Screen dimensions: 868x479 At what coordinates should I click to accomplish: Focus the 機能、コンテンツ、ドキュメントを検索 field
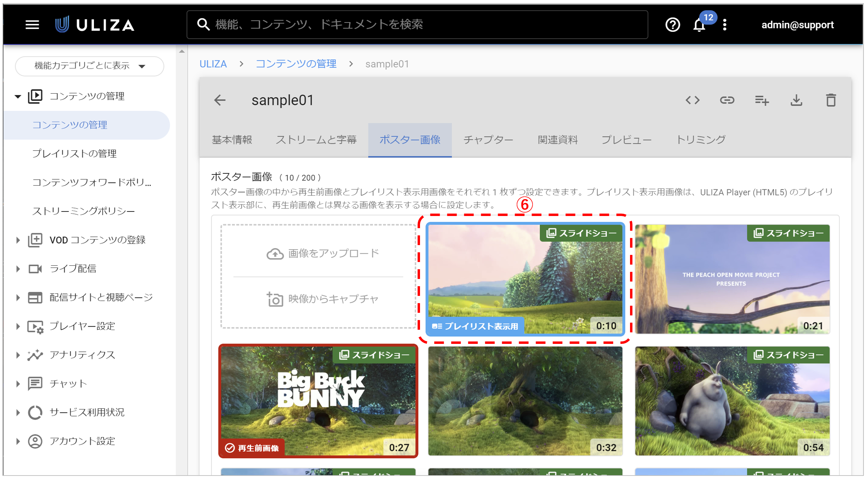(x=417, y=25)
